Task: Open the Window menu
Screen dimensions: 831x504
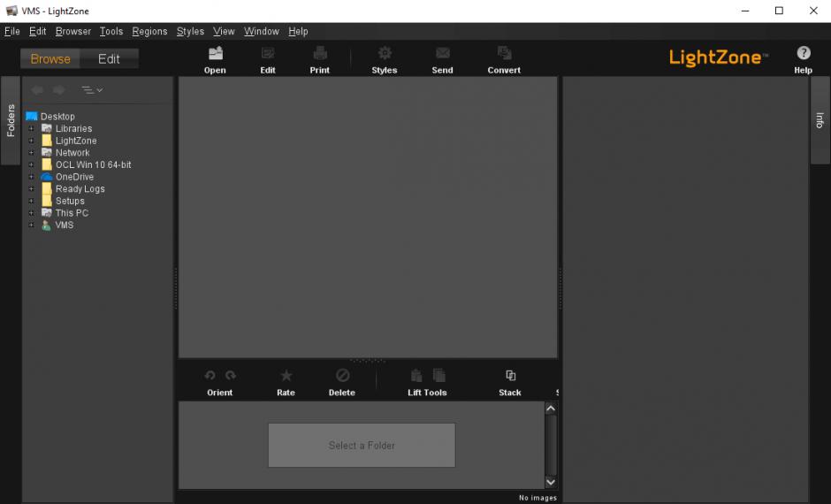Action: [262, 31]
